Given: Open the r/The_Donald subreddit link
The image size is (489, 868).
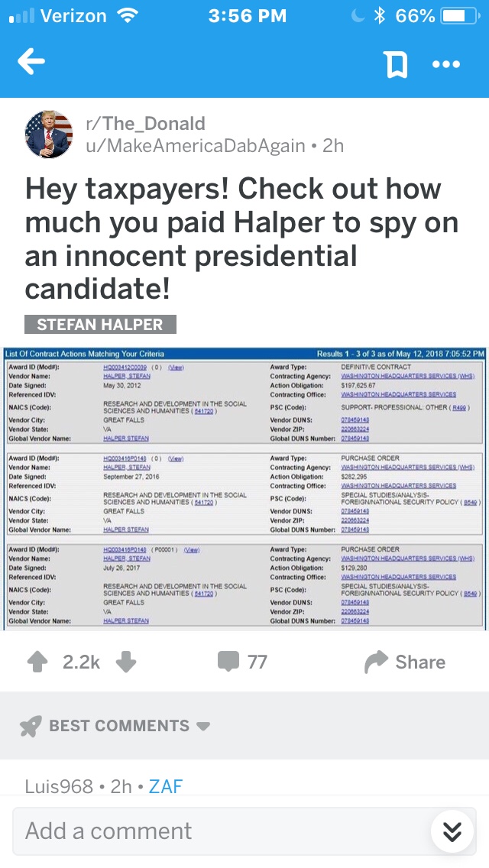Looking at the screenshot, I should (x=145, y=124).
